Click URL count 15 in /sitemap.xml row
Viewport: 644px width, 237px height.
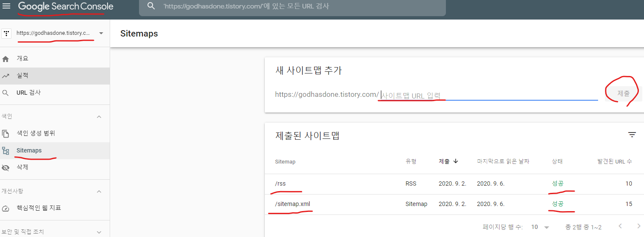(x=629, y=204)
